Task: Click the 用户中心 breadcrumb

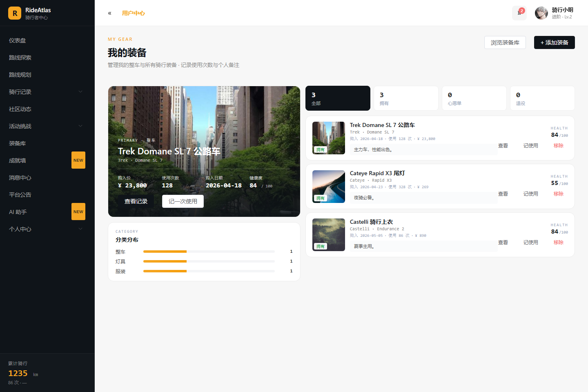Action: (134, 13)
